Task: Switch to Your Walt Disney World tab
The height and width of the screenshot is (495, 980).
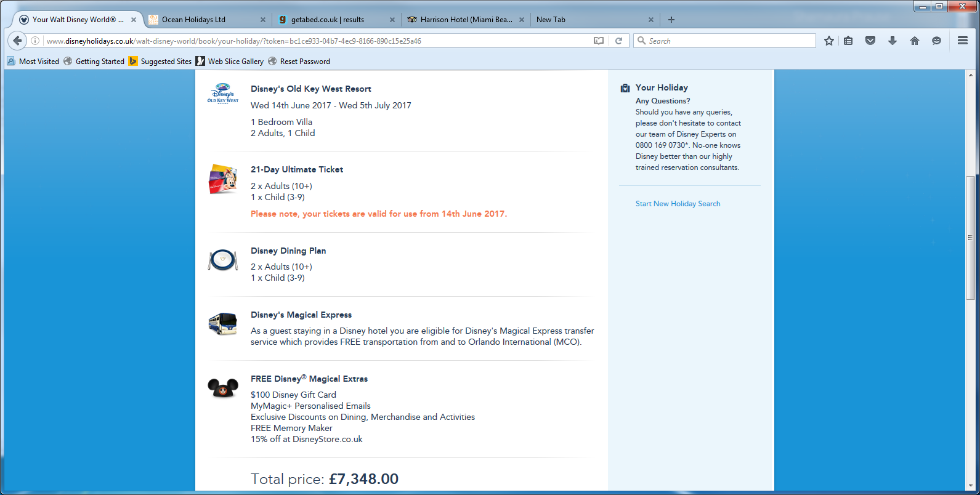Action: (x=77, y=20)
